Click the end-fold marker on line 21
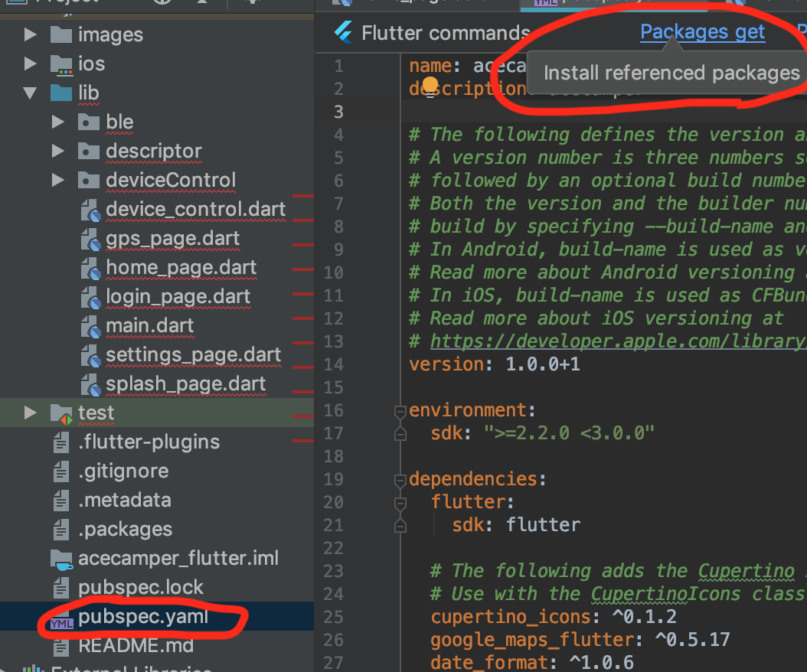This screenshot has width=807, height=672. point(400,526)
